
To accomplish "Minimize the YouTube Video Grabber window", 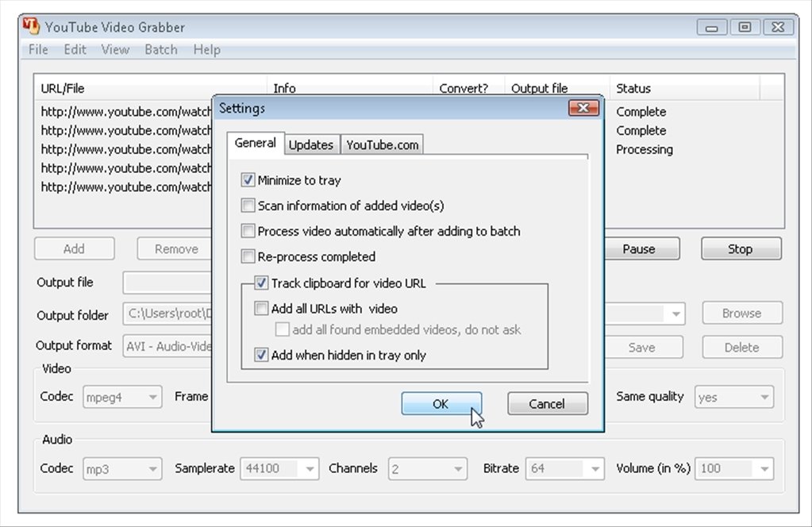I will (712, 27).
